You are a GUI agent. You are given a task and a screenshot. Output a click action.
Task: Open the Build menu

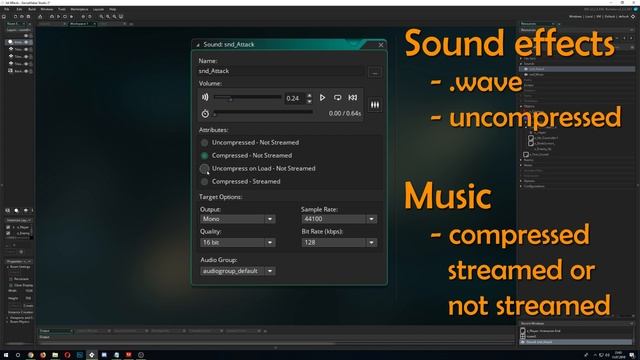32,9
